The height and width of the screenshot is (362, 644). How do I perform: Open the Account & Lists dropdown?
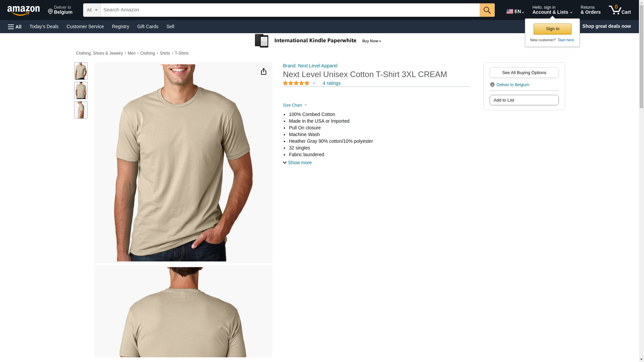(552, 10)
